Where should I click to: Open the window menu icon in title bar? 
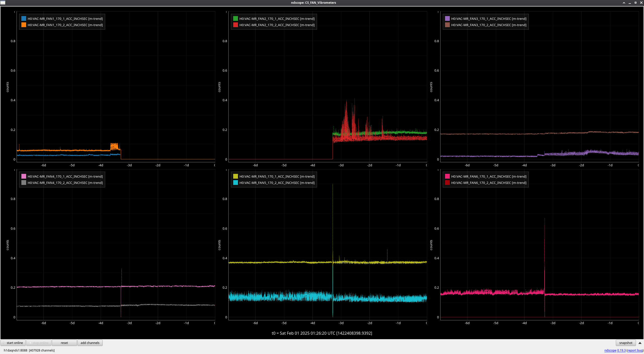point(3,3)
